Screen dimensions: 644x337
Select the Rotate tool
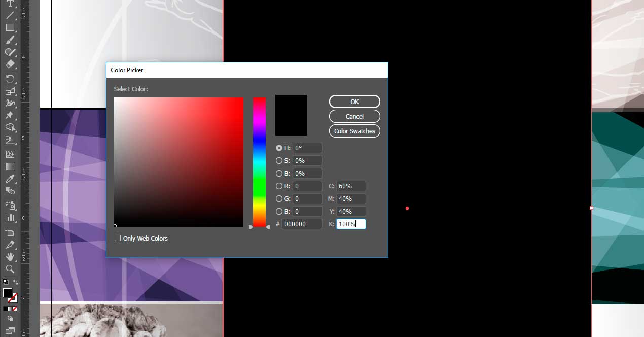click(10, 78)
